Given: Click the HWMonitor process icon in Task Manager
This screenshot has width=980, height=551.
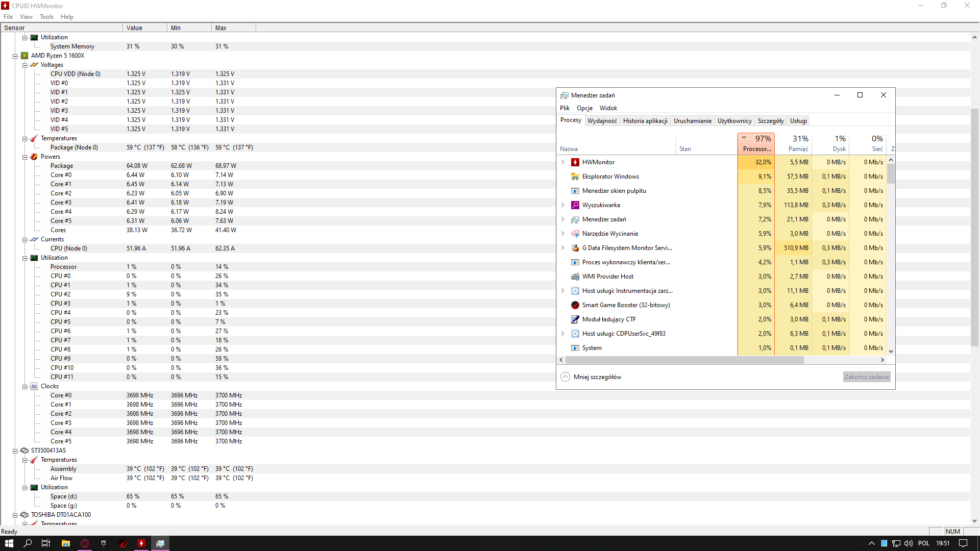Looking at the screenshot, I should 575,162.
